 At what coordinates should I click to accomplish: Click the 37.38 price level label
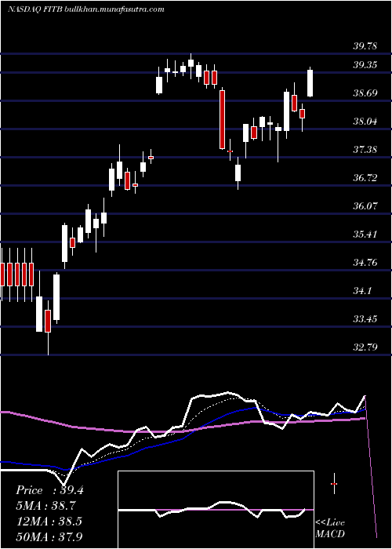(365, 150)
